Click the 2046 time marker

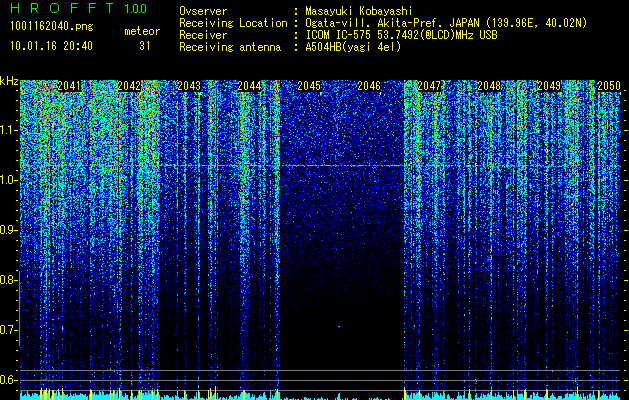tap(369, 86)
